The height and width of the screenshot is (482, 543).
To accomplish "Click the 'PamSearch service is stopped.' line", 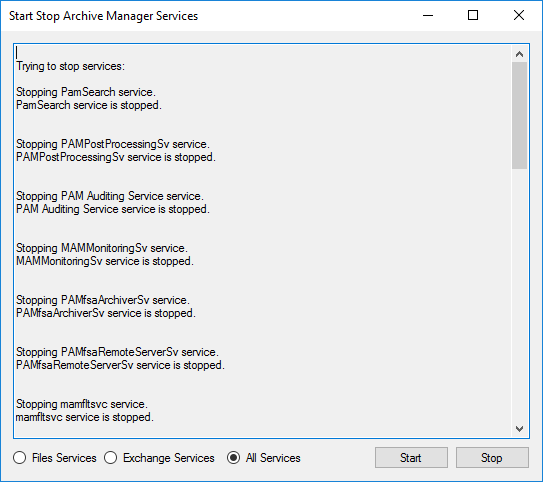I will 89,105.
